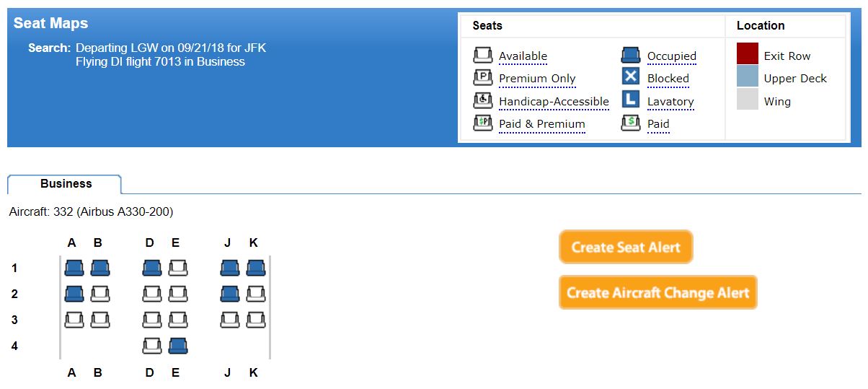Screen dimensions: 868x389
Task: Click occupied seat 1A
Action: click(74, 268)
